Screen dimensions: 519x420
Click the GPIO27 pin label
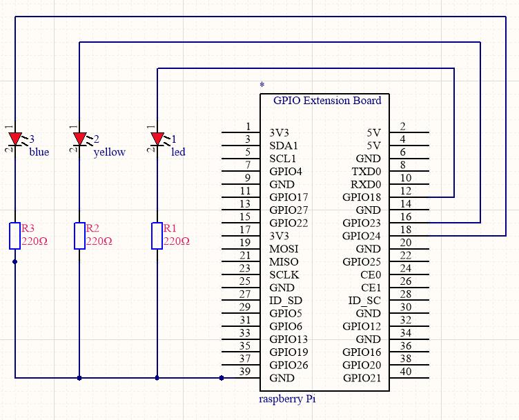(x=288, y=210)
